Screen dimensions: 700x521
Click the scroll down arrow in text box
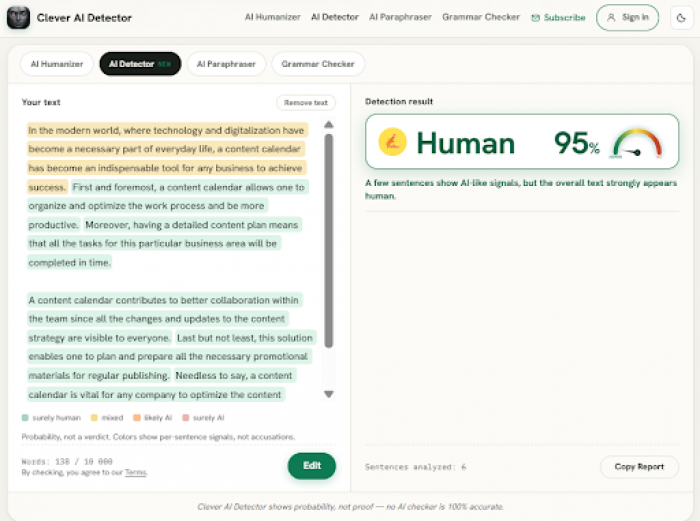[x=329, y=394]
